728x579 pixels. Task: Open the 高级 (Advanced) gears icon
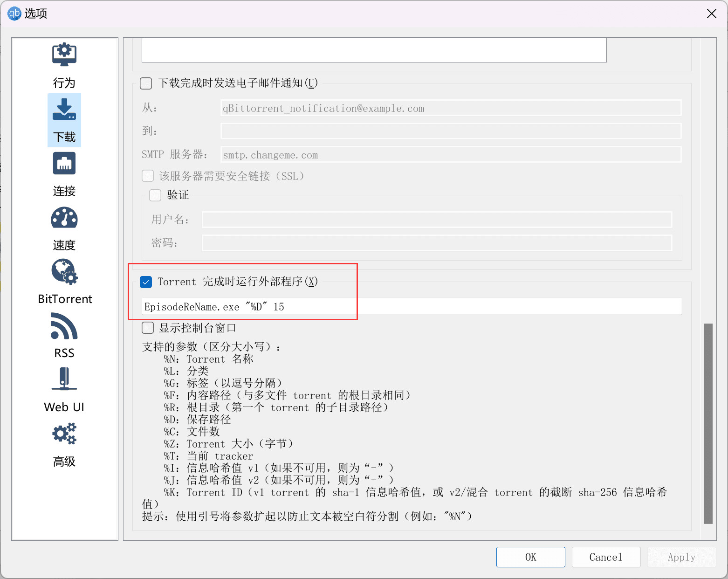[x=64, y=434]
